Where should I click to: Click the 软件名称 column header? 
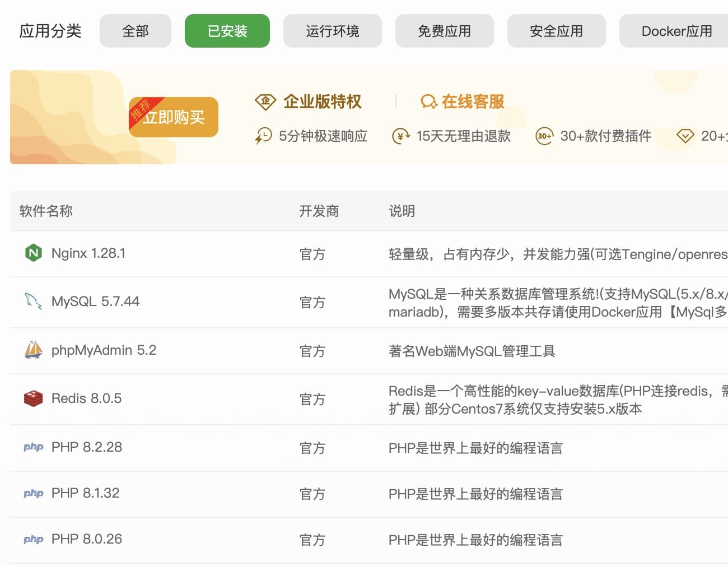click(46, 211)
